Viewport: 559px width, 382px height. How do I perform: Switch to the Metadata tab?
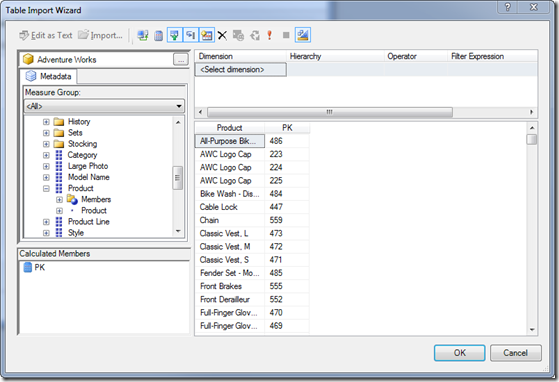(49, 76)
